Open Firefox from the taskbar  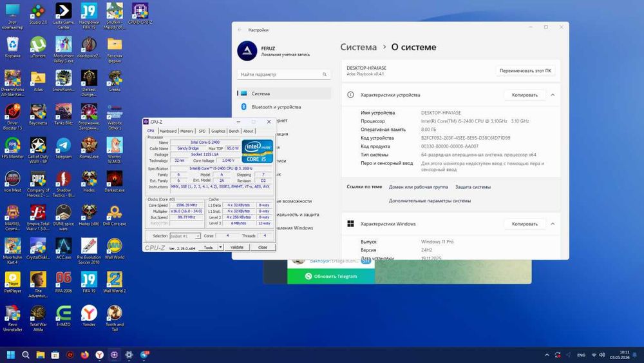[84, 355]
